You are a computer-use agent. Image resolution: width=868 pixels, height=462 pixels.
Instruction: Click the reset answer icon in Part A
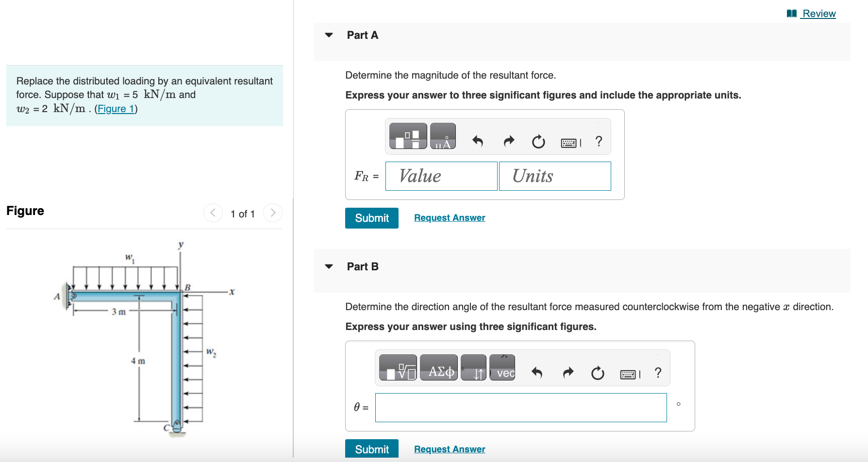tap(538, 141)
